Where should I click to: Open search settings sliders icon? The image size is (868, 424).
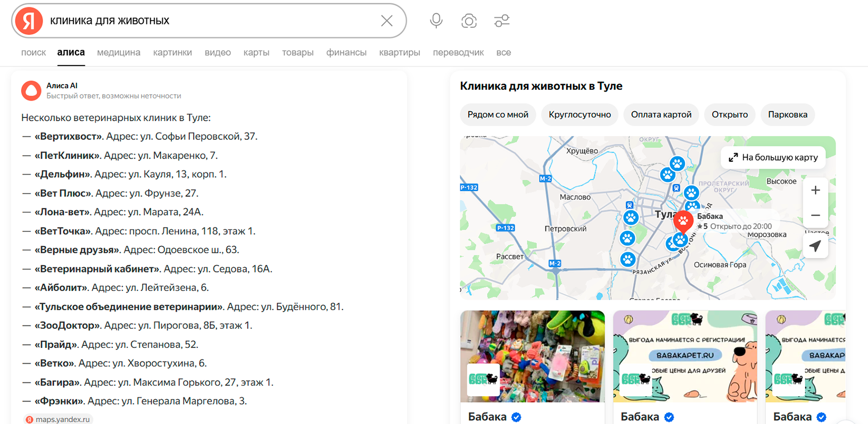501,21
